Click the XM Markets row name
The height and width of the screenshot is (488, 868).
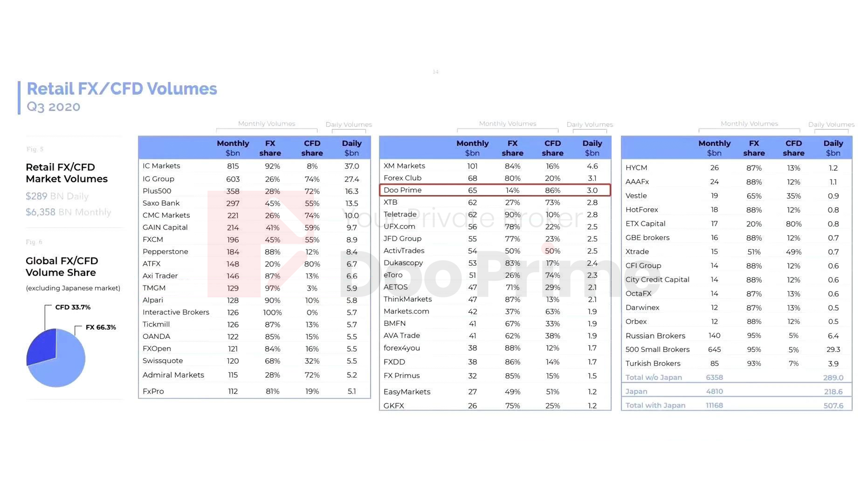tap(404, 166)
